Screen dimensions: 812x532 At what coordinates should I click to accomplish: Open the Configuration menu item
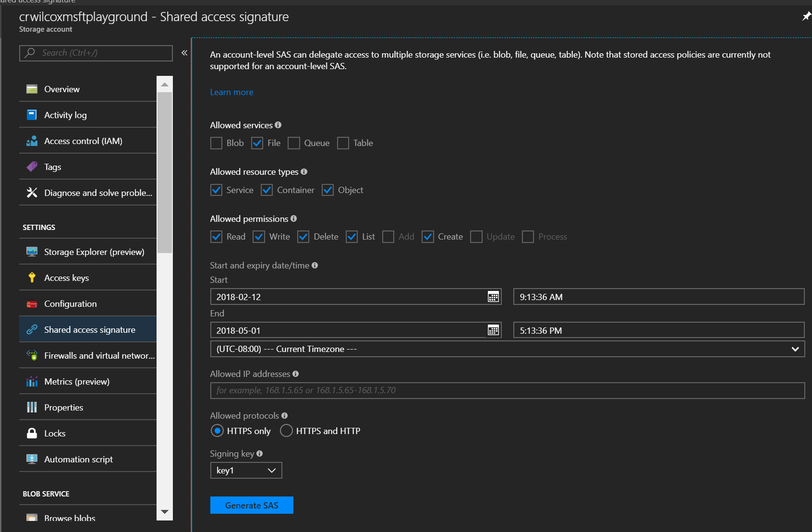pyautogui.click(x=88, y=303)
